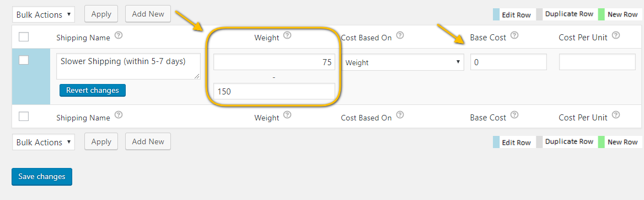Check the select-all checkbox in table footer
644x200 pixels.
24,117
